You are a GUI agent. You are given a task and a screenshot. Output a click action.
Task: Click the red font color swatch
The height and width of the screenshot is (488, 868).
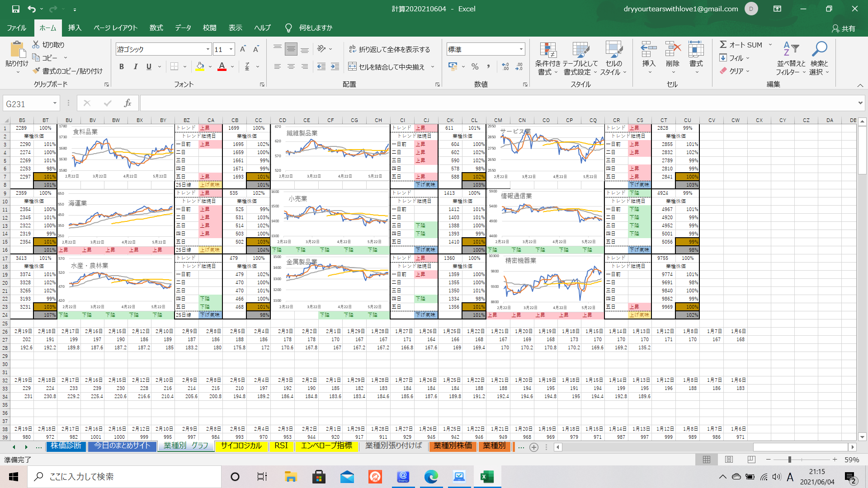pyautogui.click(x=222, y=67)
